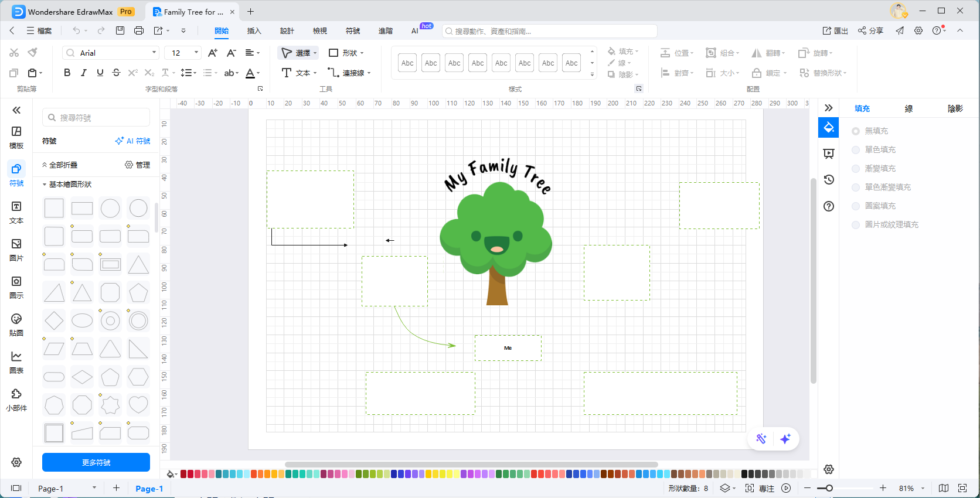Screen dimensions: 980x498
Task: Select the Picture or Texture Fill option
Action: click(856, 225)
